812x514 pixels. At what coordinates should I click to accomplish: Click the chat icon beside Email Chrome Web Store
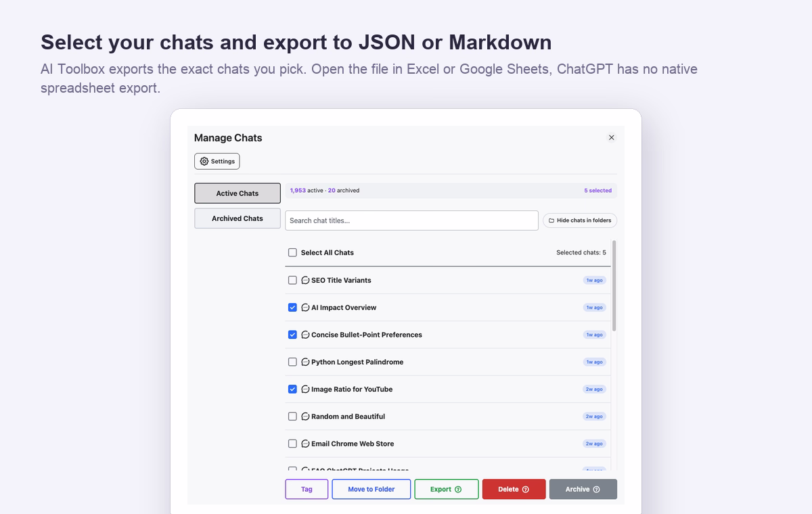(305, 444)
